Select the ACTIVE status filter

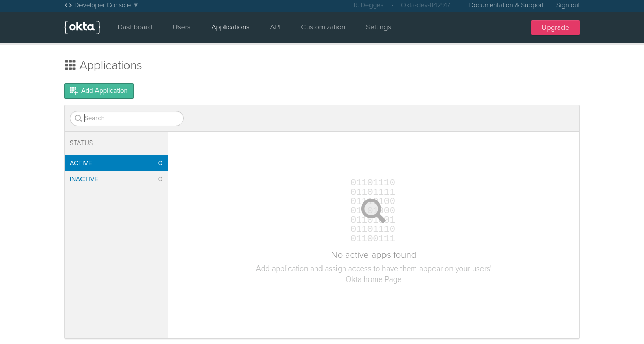click(116, 163)
